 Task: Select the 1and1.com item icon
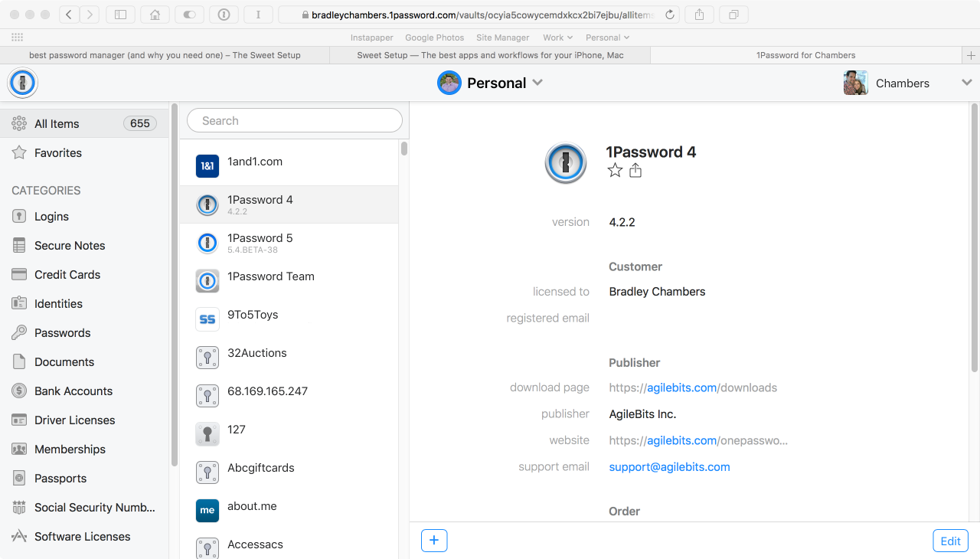(207, 165)
